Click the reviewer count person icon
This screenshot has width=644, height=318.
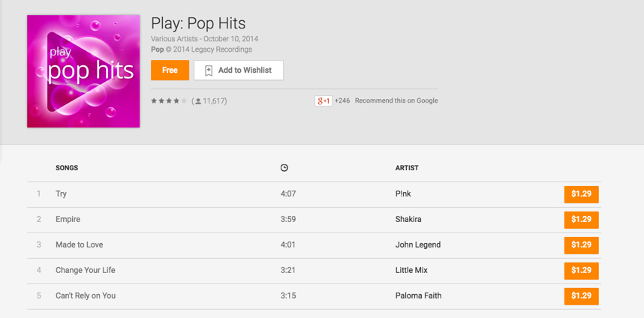(198, 101)
